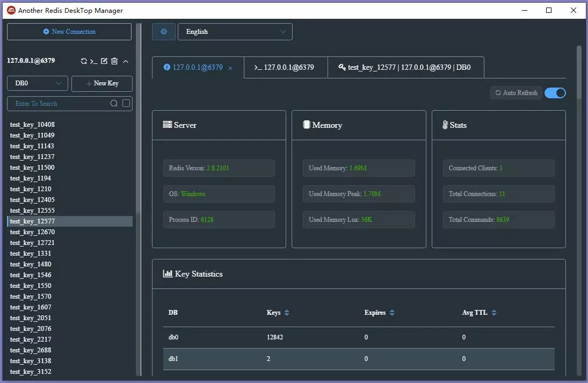
Task: Refresh the key list for 127.0.0.1@6379
Action: 84,61
